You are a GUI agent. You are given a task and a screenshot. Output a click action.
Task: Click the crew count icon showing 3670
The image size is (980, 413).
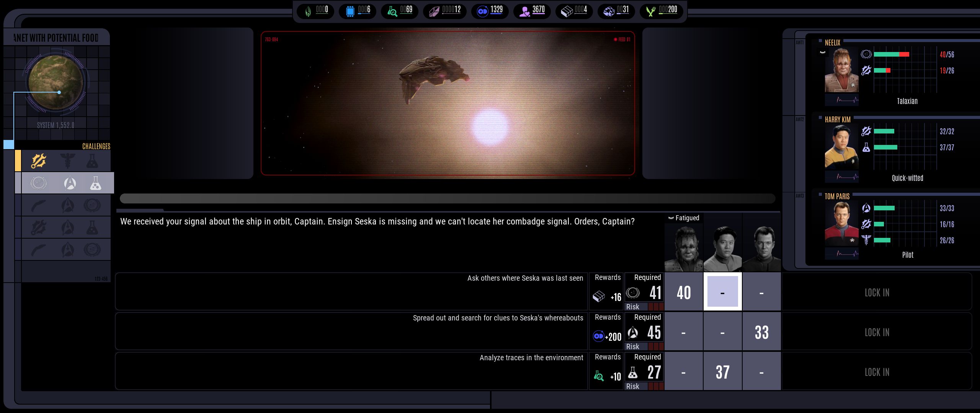coord(524,11)
